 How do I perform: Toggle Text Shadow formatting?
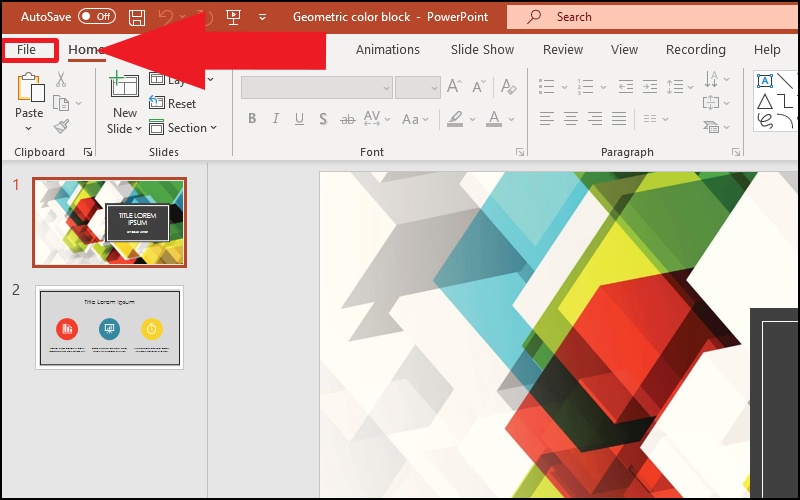(x=323, y=119)
